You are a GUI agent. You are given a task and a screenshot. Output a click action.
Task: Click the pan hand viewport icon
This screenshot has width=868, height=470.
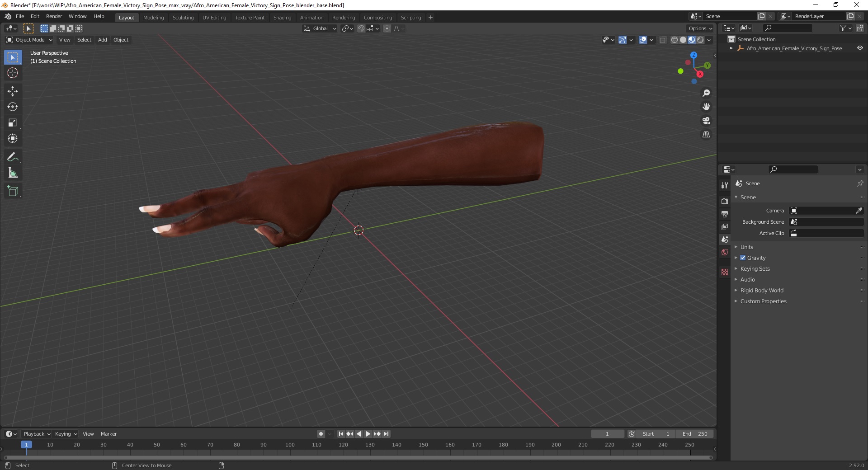click(706, 107)
